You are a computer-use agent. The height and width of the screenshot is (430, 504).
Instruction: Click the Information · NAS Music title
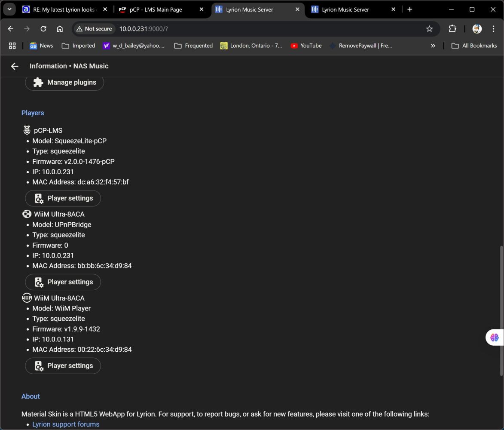[x=69, y=66]
